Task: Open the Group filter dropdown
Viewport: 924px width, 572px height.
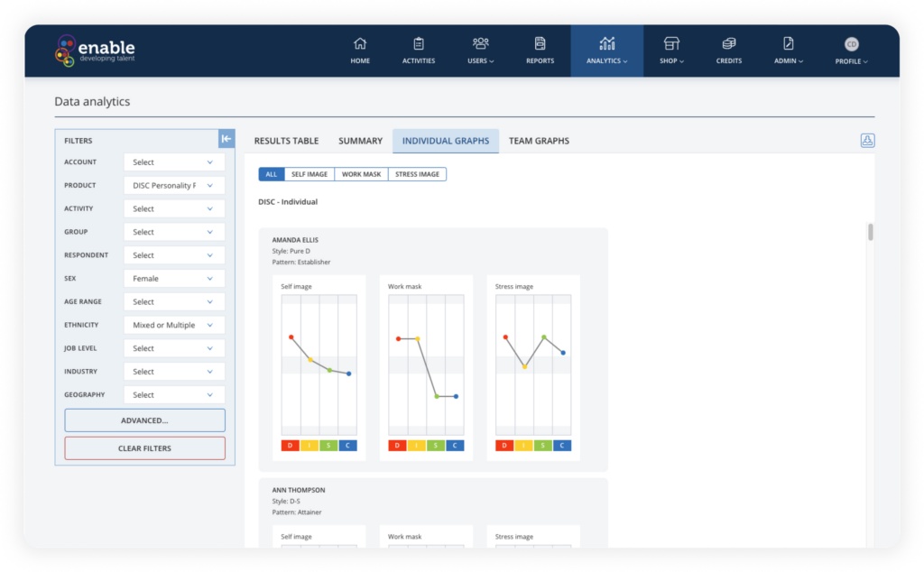Action: click(x=174, y=232)
